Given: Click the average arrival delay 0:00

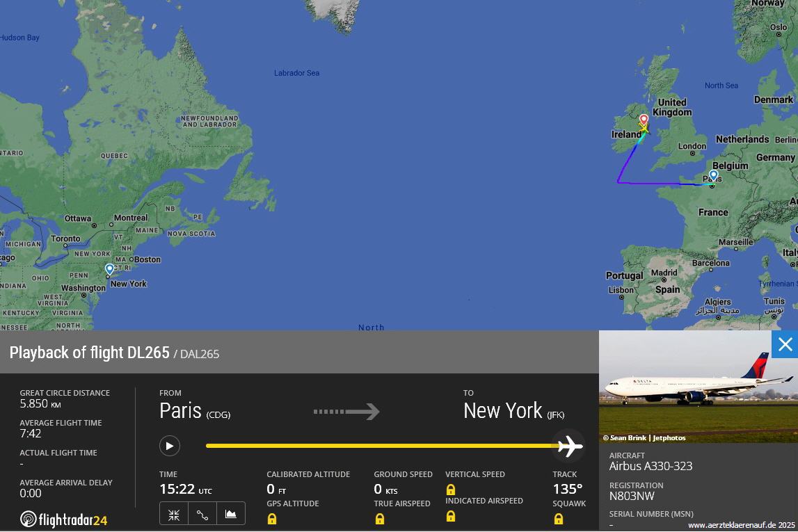Looking at the screenshot, I should [x=31, y=493].
